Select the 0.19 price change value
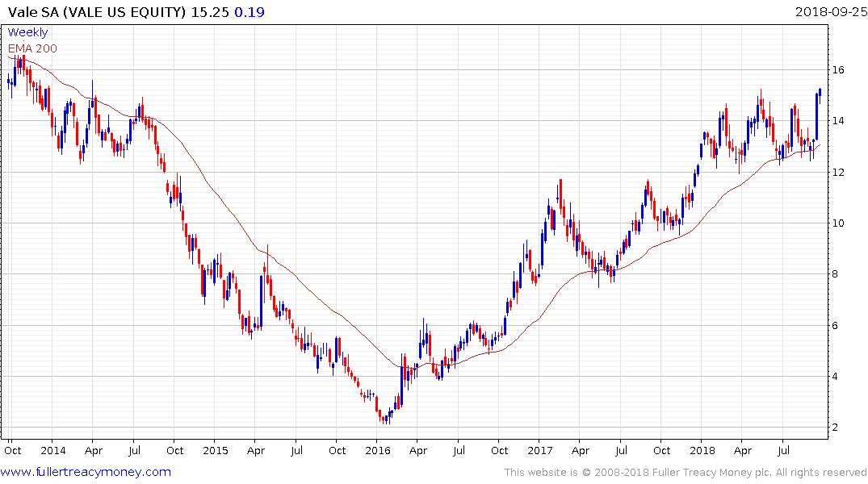The height and width of the screenshot is (484, 868). (249, 12)
